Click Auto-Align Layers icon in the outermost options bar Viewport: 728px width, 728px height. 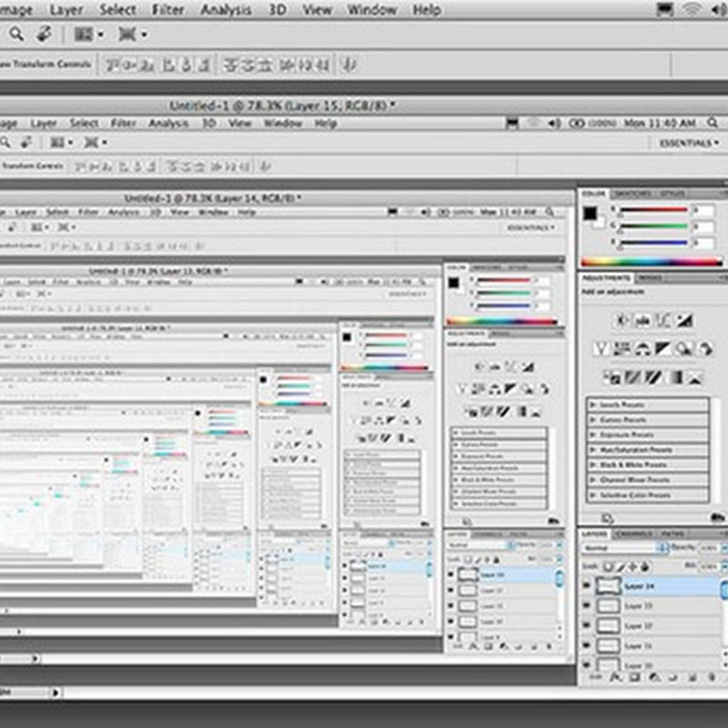click(x=349, y=65)
